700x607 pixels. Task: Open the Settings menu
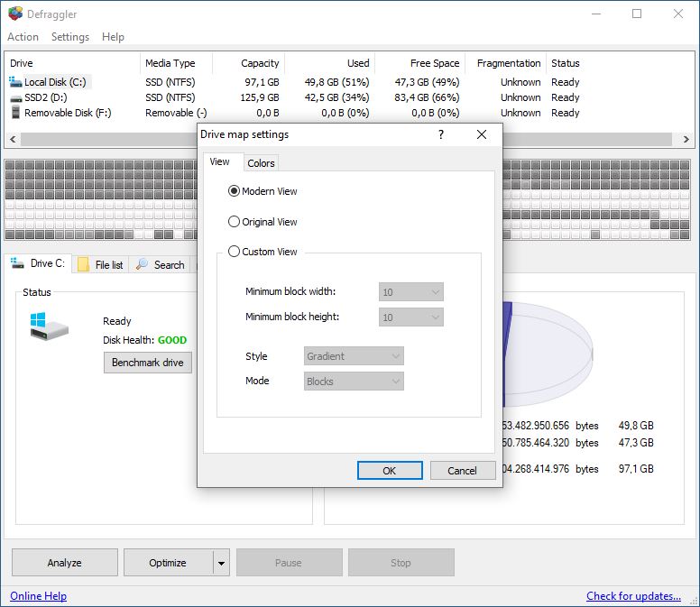70,37
